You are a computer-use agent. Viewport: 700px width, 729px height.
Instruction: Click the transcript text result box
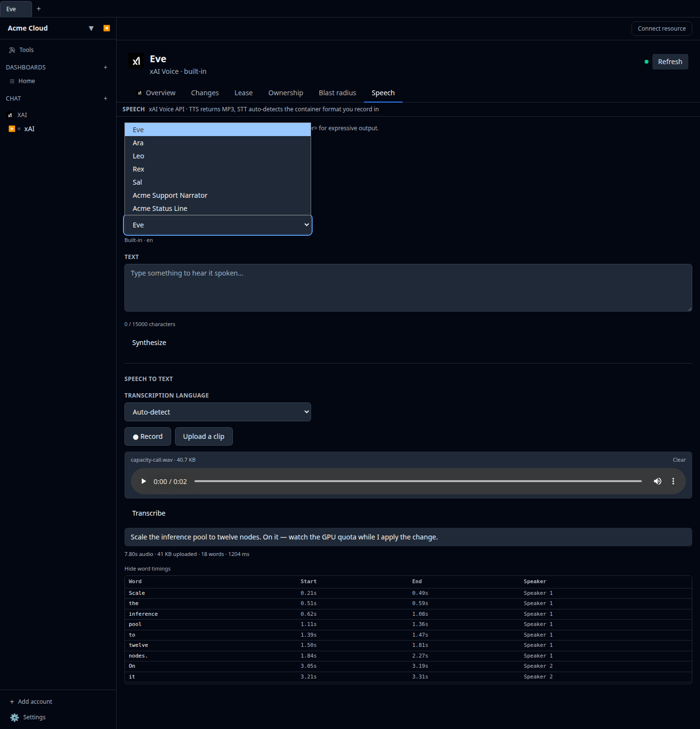click(x=408, y=537)
